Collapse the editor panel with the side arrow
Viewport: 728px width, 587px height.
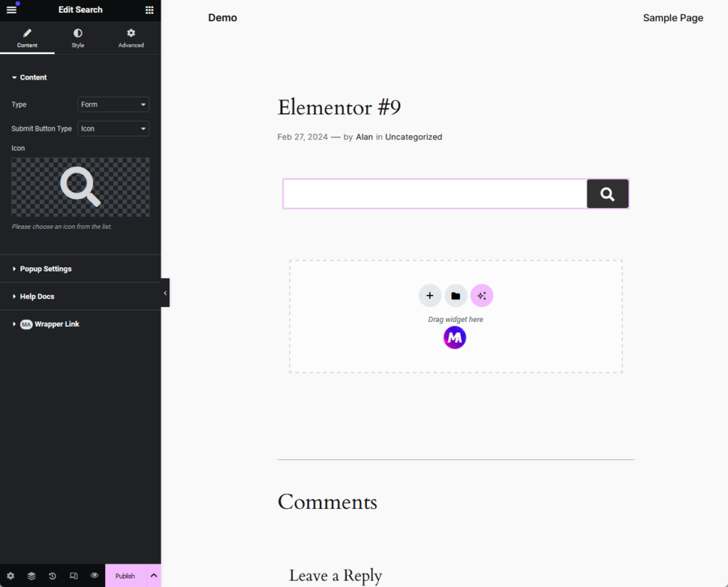click(x=165, y=293)
